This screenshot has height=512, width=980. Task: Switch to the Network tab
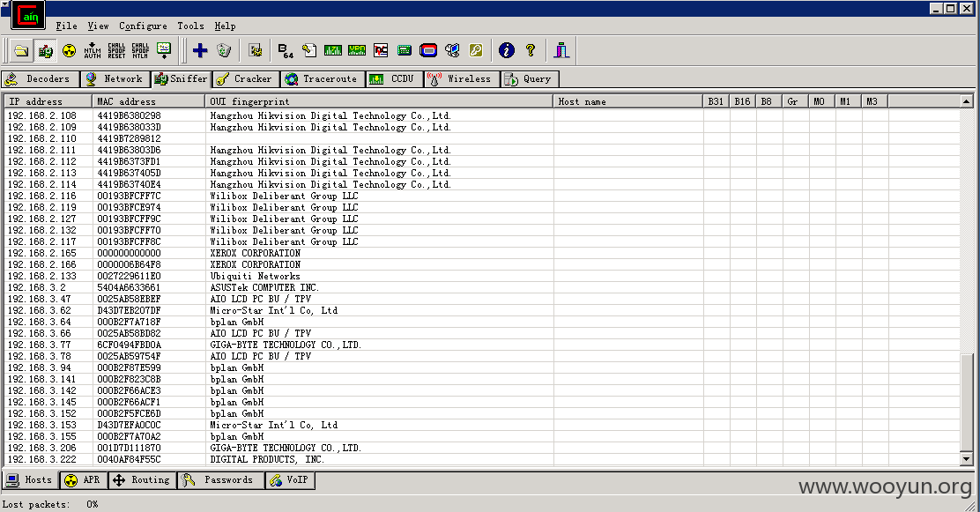(x=115, y=78)
